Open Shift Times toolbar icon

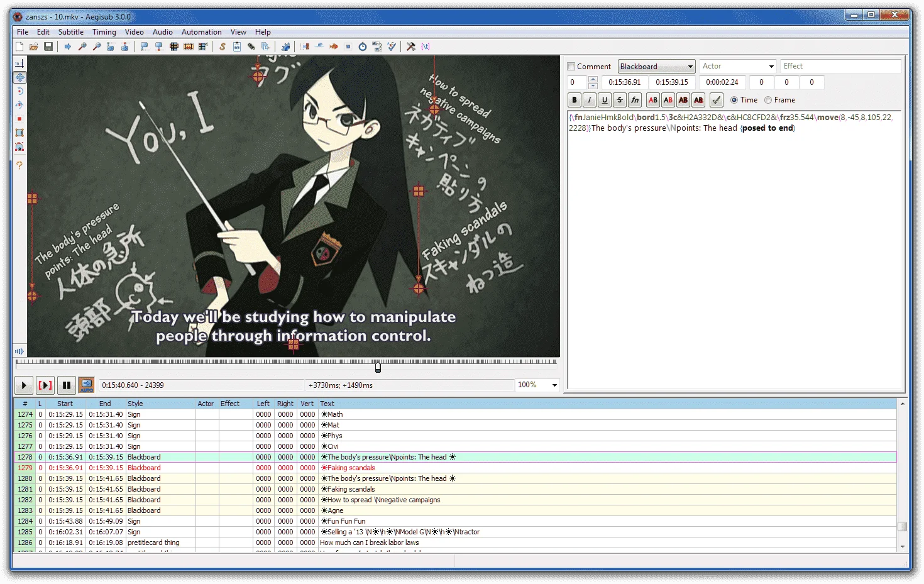tap(305, 47)
